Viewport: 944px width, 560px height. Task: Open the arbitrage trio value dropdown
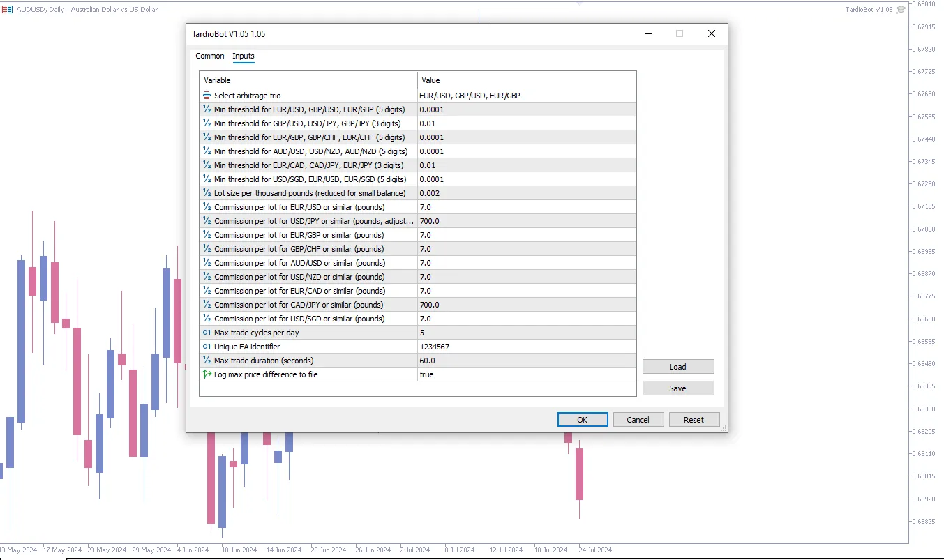(x=526, y=96)
